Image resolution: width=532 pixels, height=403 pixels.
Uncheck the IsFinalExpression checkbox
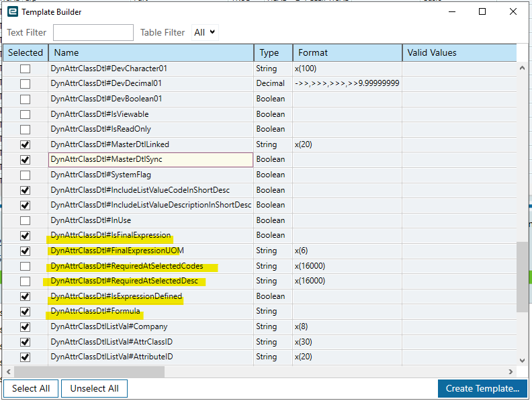(x=25, y=236)
